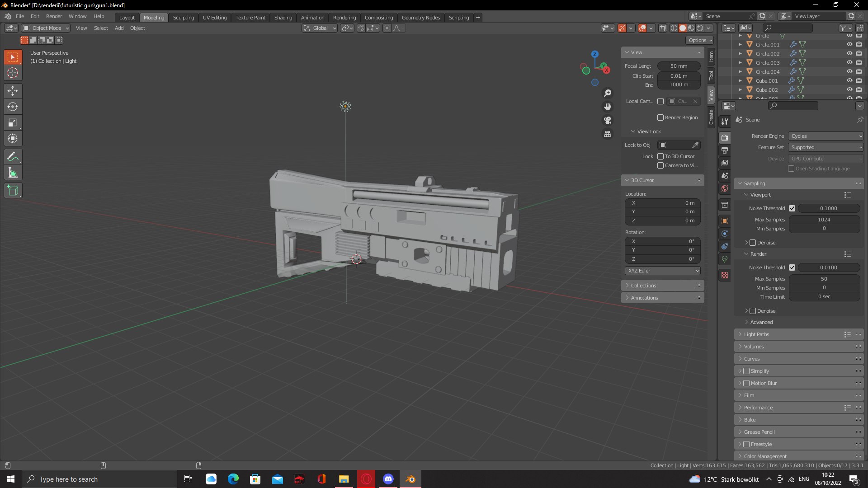
Task: Expand the Collections panel
Action: pos(663,286)
